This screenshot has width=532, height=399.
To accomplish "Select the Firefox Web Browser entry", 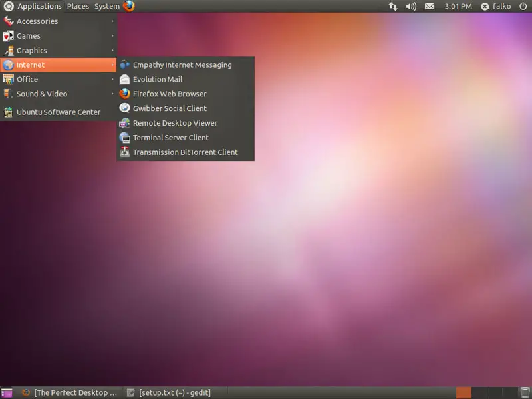I will pos(186,94).
